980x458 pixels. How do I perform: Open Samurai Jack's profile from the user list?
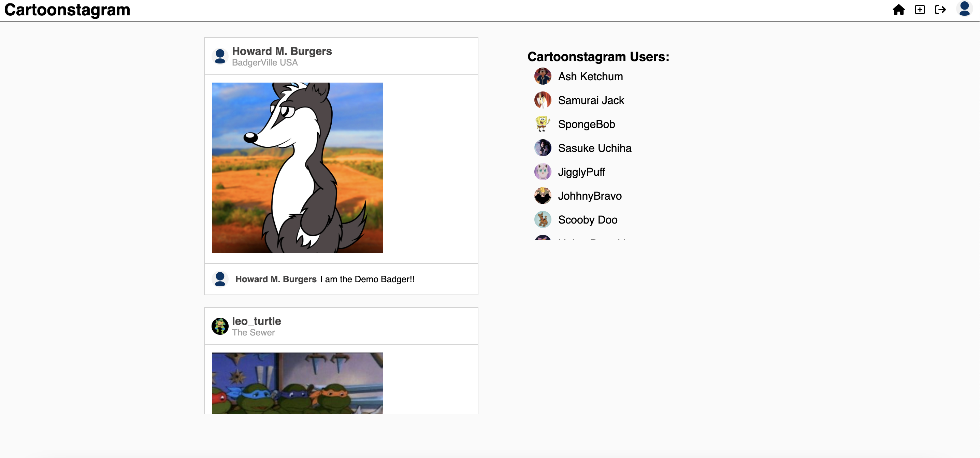(x=591, y=100)
